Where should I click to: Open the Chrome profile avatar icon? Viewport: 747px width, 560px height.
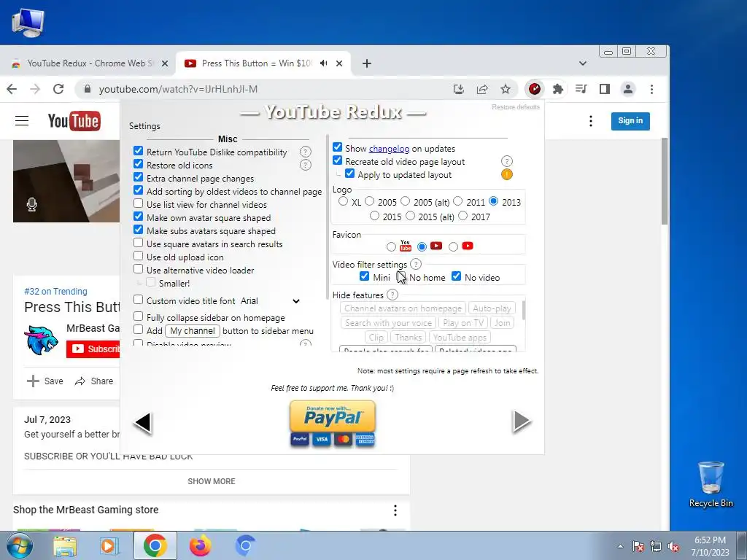(628, 89)
